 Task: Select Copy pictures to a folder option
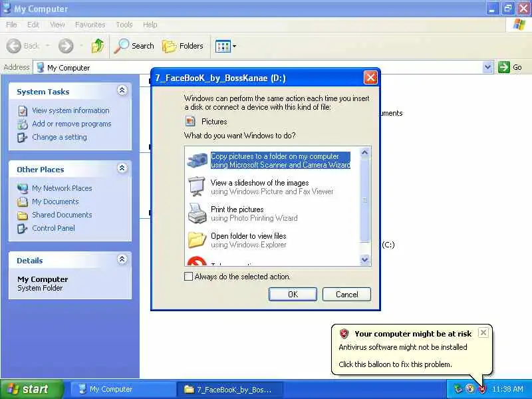[x=280, y=160]
